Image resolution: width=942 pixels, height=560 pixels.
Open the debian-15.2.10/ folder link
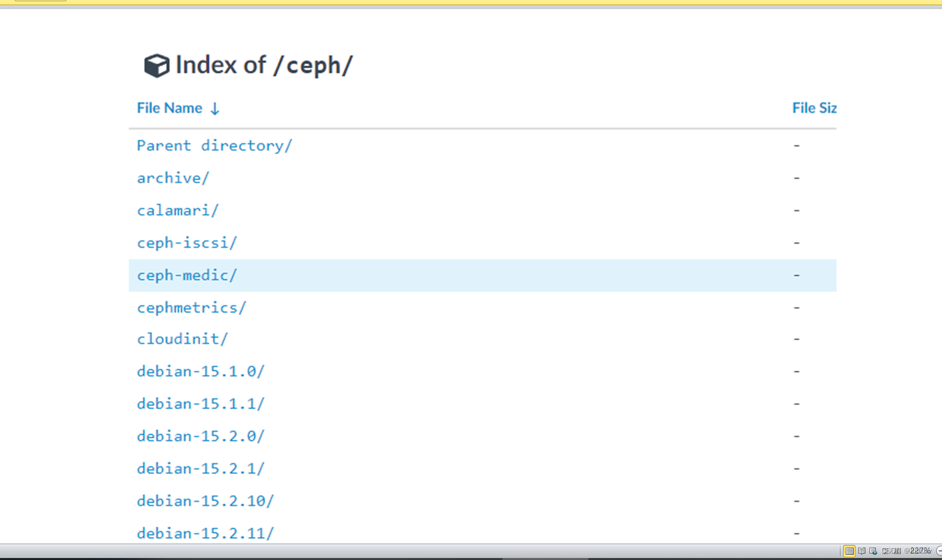[x=205, y=501]
